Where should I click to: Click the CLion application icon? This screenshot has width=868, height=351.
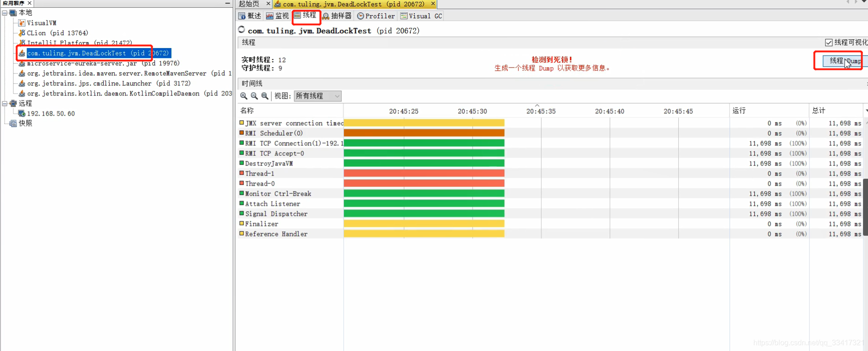click(21, 33)
